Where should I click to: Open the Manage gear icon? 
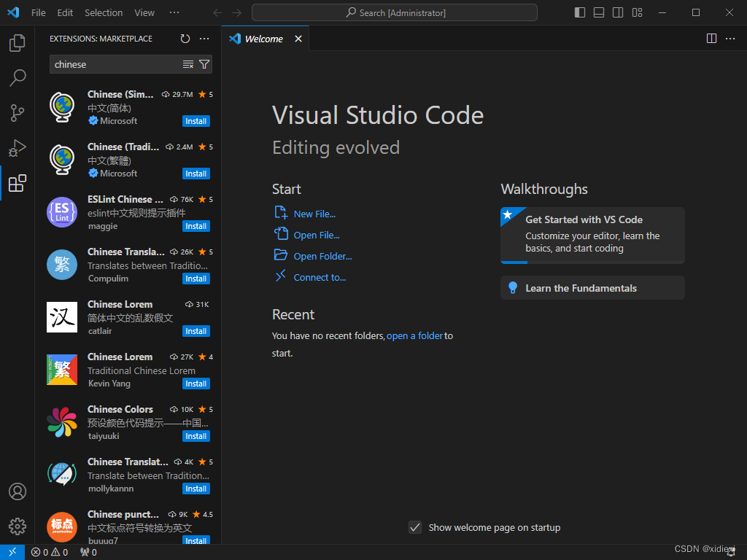pos(18,526)
